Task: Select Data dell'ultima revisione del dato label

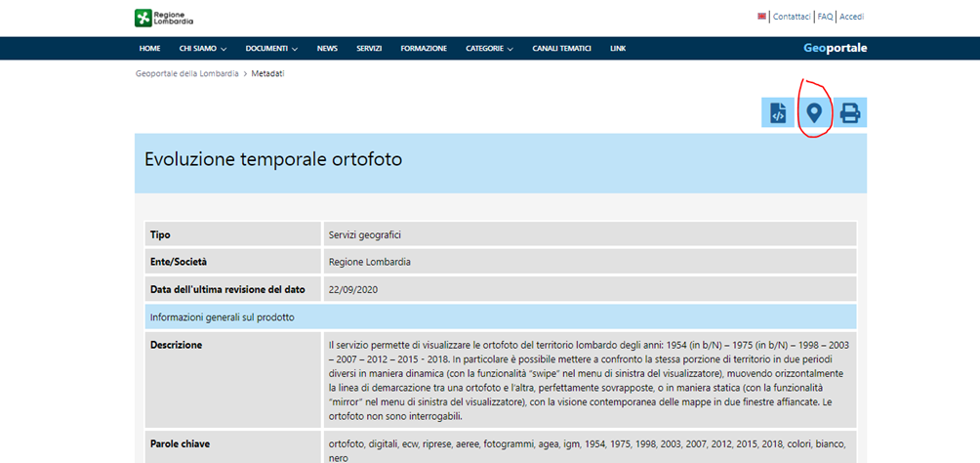Action: pos(227,290)
